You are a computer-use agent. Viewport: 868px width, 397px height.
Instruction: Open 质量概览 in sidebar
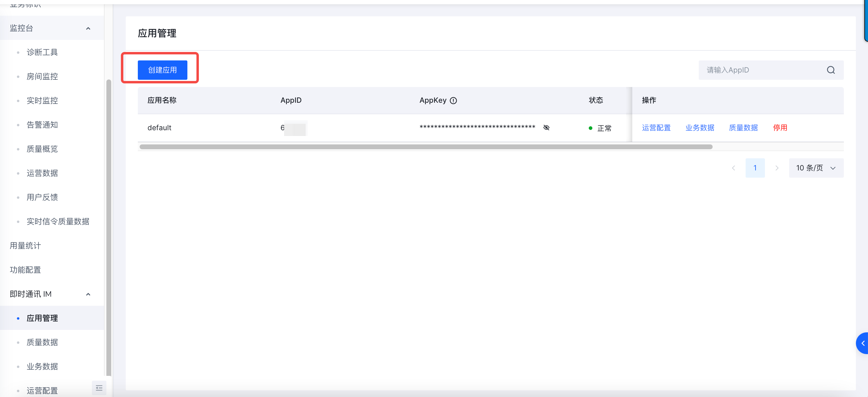pos(42,149)
